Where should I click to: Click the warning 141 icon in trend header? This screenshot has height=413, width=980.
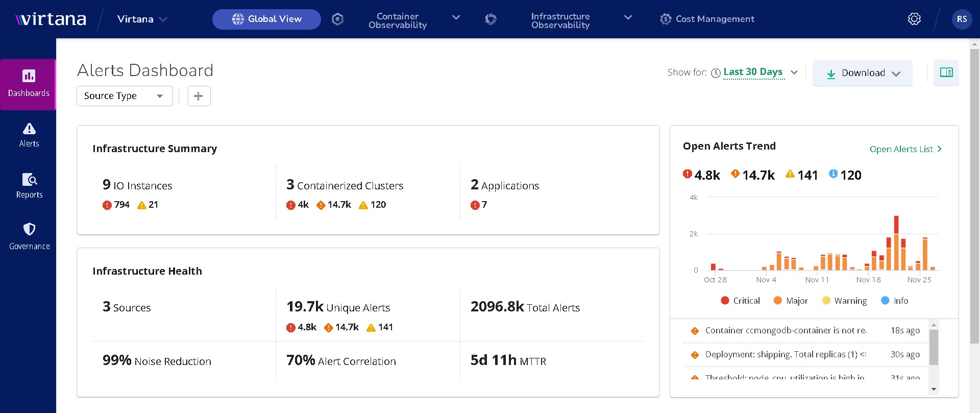click(x=790, y=174)
